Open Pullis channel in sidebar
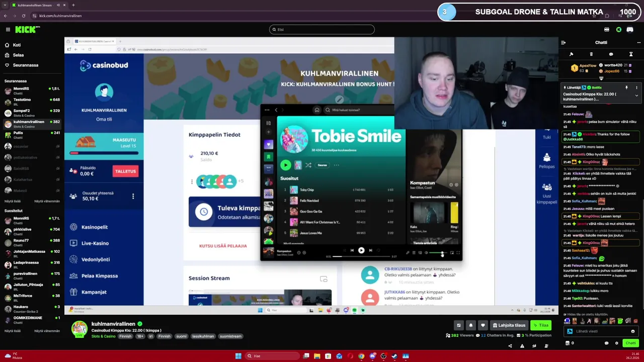 click(32, 135)
